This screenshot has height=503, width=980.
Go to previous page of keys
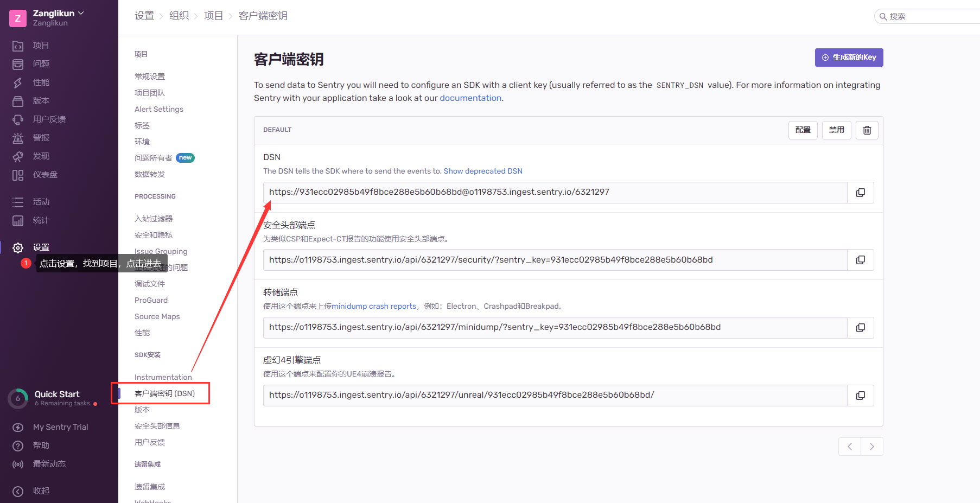pyautogui.click(x=850, y=447)
